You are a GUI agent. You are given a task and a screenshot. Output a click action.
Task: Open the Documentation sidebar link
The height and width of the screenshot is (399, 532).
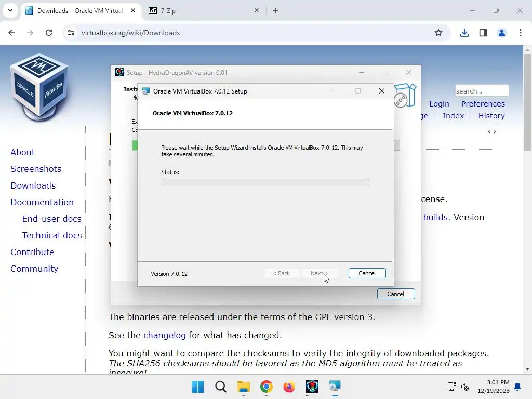[x=42, y=202]
